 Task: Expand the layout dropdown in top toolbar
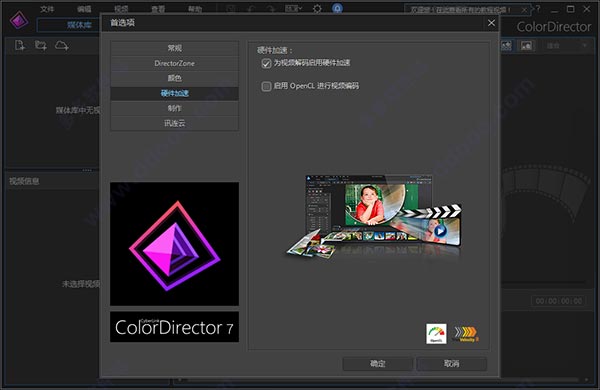coord(293,8)
